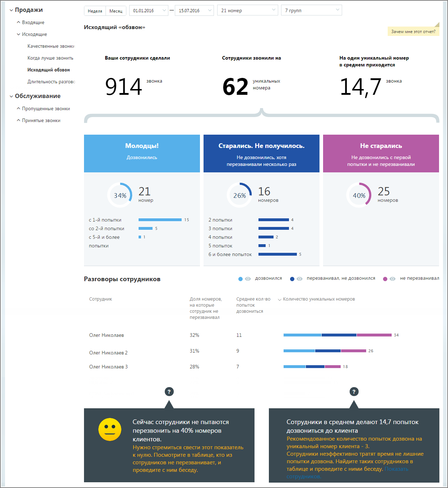Click the «Не старались» card header
This screenshot has height=488, width=448.
pos(381,153)
